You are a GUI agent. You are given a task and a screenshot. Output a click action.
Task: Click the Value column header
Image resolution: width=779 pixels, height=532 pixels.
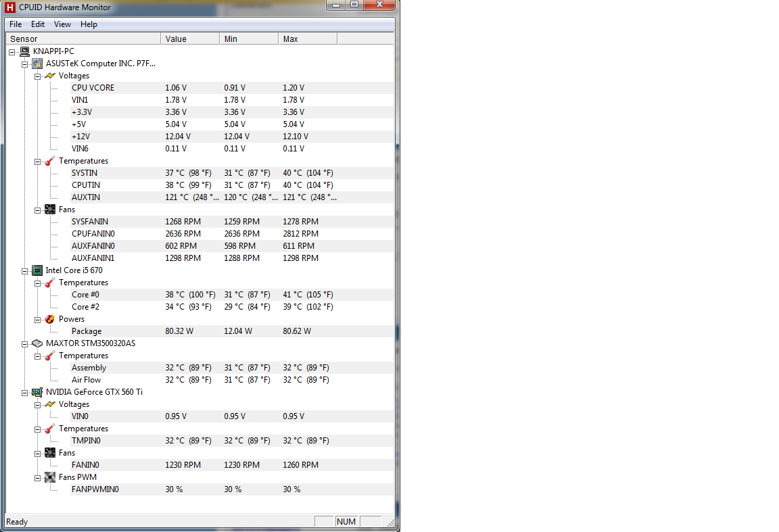click(x=190, y=39)
